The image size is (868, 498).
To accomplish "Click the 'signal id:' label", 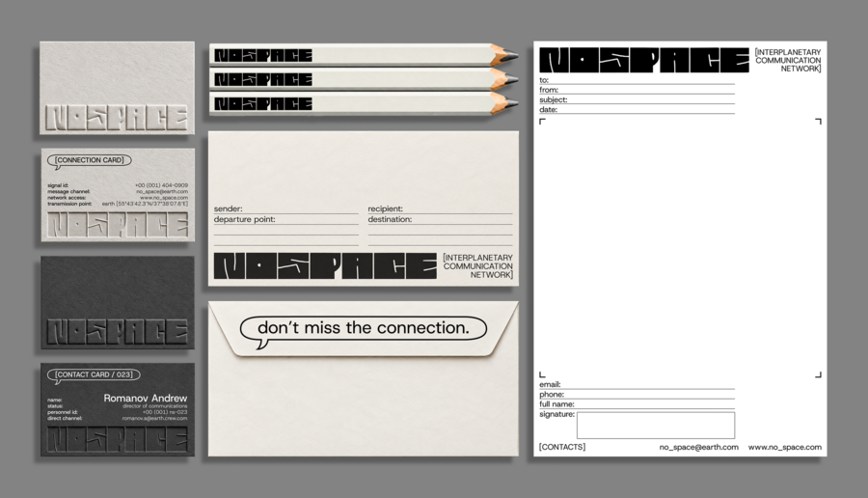I will 58,185.
